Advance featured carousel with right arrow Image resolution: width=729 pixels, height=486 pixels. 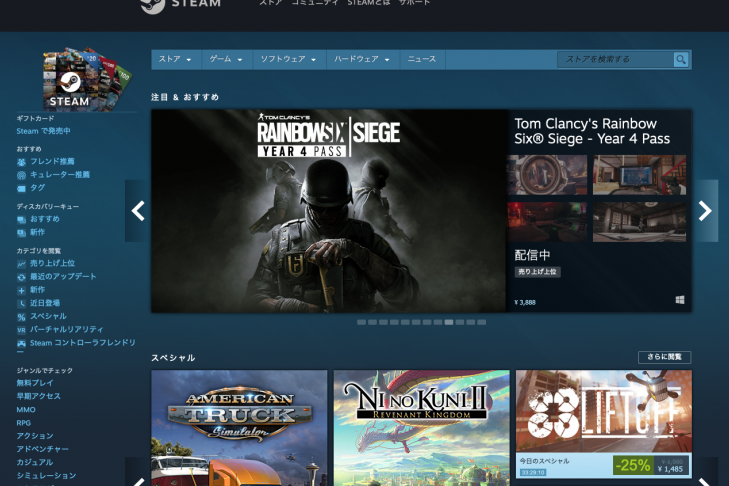pyautogui.click(x=705, y=211)
